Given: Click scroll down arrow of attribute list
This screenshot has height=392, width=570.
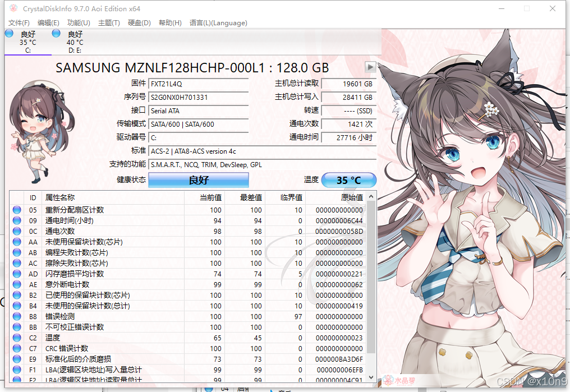Looking at the screenshot, I should pos(371,377).
